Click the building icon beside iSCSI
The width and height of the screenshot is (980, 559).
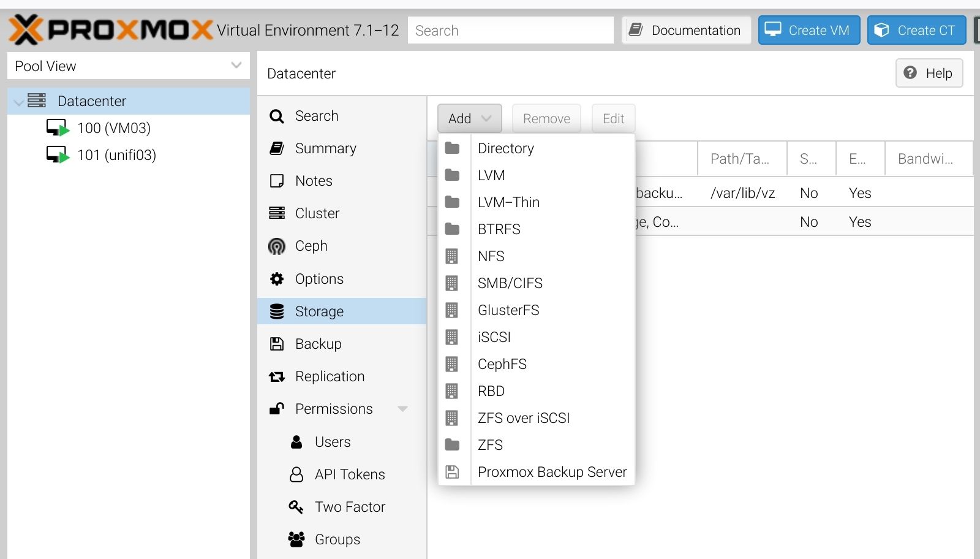[452, 337]
